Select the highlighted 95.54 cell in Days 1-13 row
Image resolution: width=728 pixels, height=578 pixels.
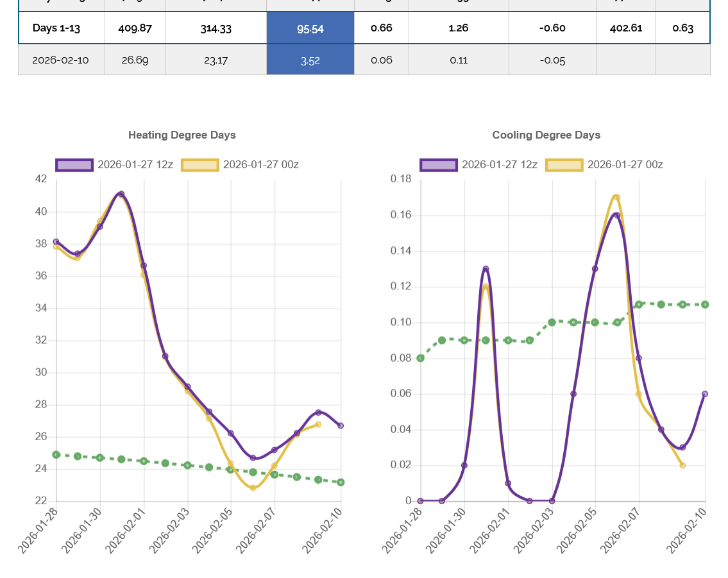(310, 28)
